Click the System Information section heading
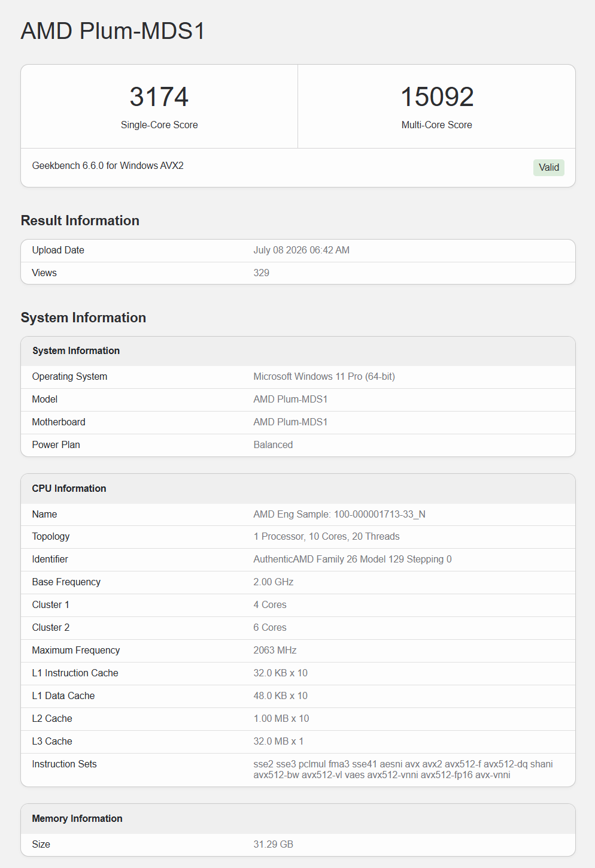 [83, 317]
